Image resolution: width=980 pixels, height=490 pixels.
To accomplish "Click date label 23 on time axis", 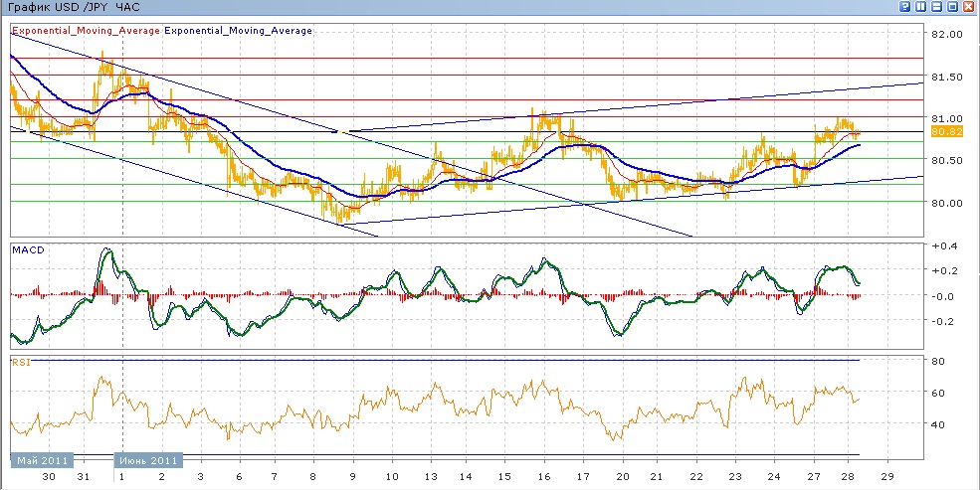I will tap(735, 476).
